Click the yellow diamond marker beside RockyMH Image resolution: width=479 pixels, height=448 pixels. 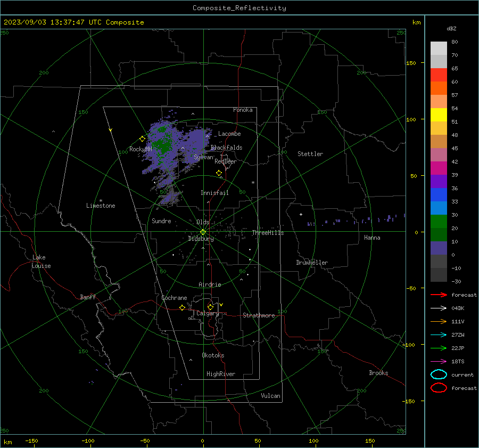pos(142,139)
